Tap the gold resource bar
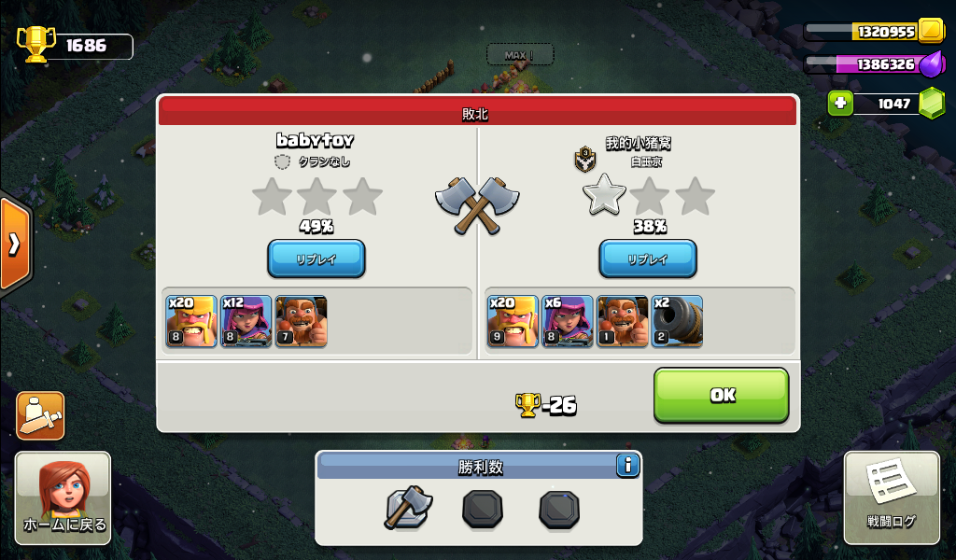The width and height of the screenshot is (956, 560). [874, 32]
